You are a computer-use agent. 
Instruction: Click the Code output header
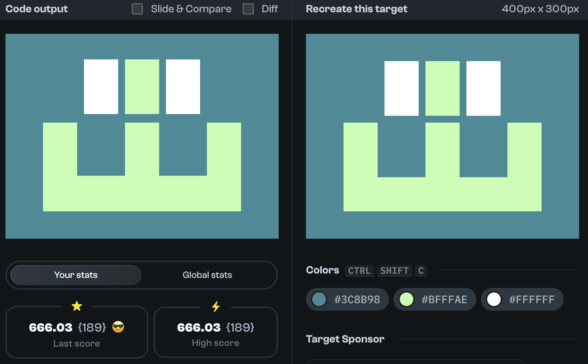(36, 9)
